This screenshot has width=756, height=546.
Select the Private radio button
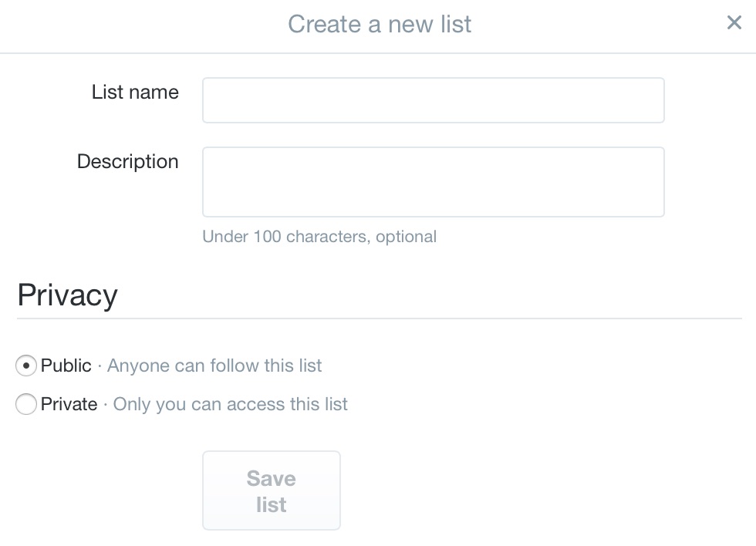26,404
